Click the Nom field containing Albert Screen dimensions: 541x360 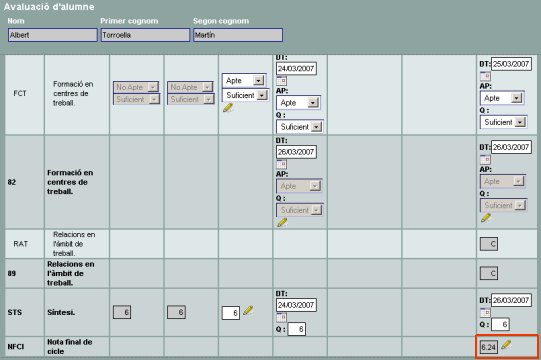(x=53, y=35)
